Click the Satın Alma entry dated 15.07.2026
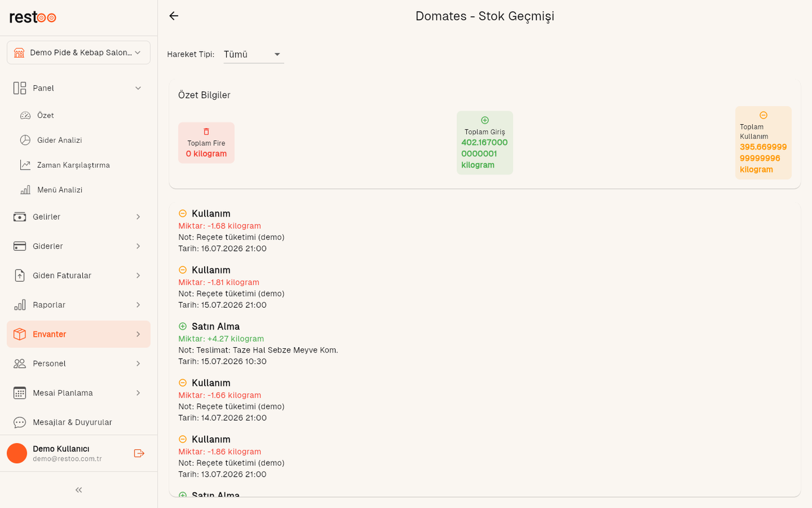Viewport: 812px width, 508px height. [258, 344]
